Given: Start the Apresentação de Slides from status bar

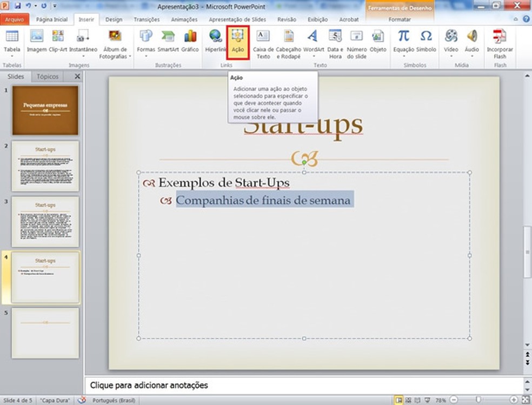Looking at the screenshot, I should pos(428,400).
